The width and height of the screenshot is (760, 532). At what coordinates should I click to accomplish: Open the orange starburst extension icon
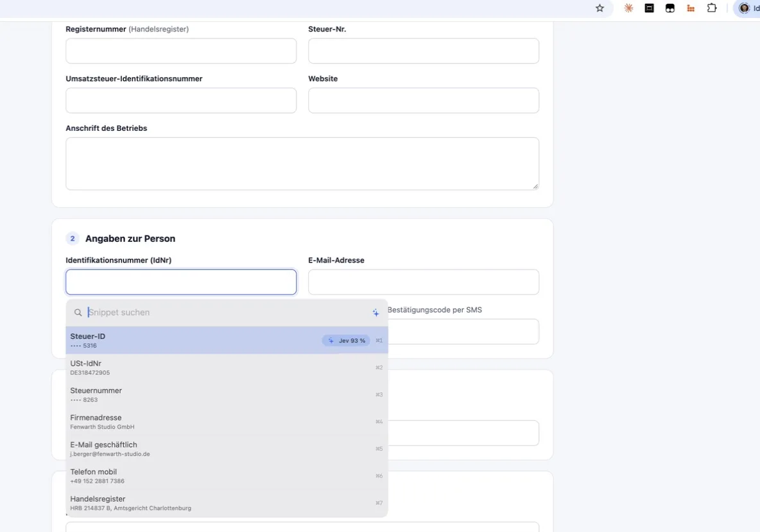tap(628, 8)
